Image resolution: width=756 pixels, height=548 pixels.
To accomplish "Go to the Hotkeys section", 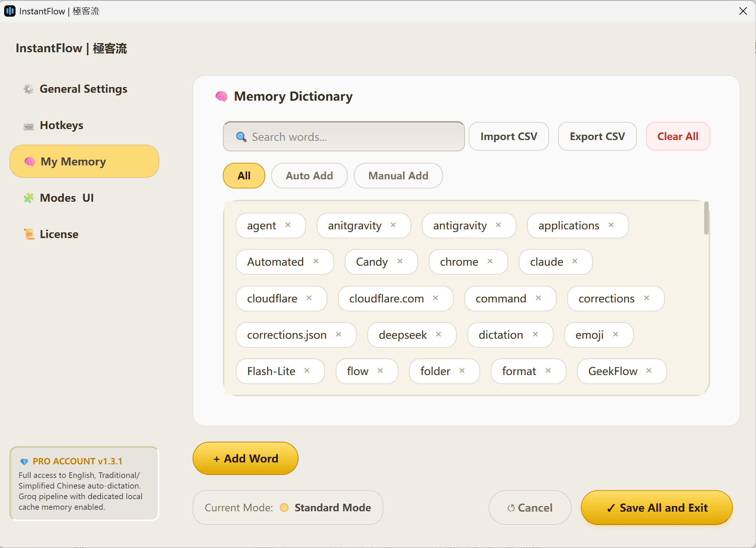I will coord(84,125).
